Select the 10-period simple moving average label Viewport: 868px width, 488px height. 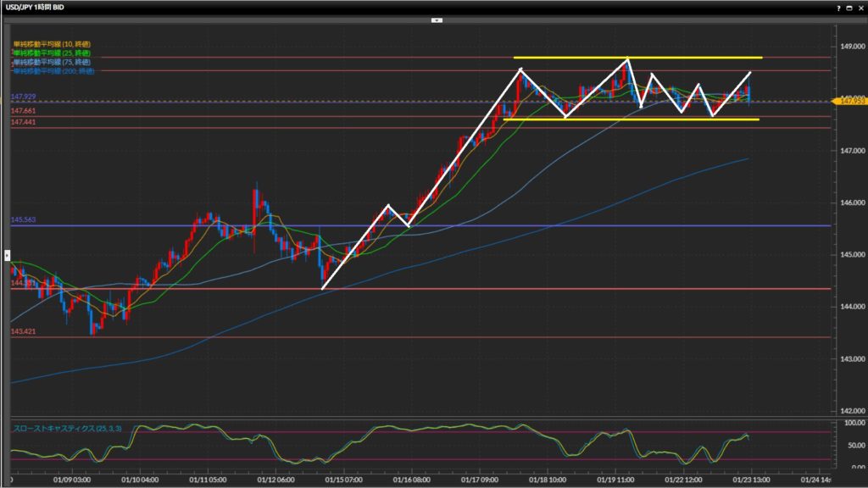[52, 43]
